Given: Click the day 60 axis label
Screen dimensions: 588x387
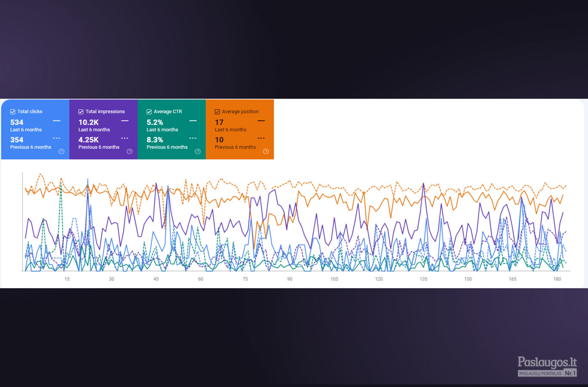Looking at the screenshot, I should point(201,279).
